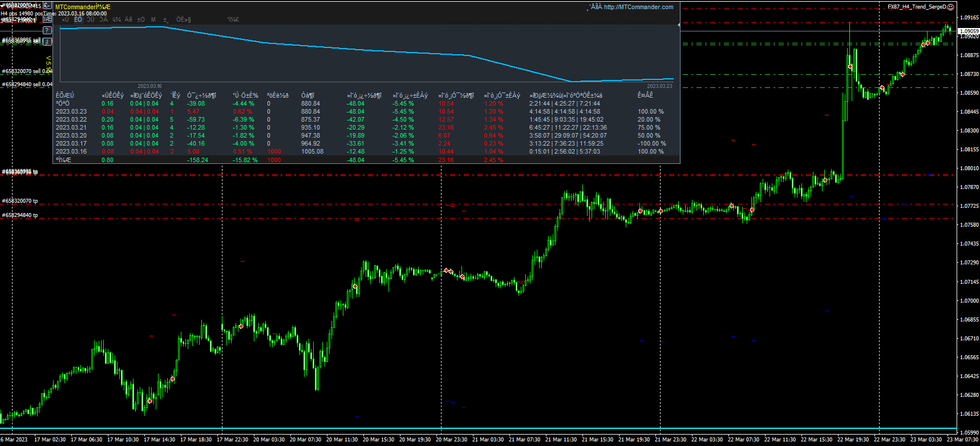This screenshot has height=446, width=980.
Task: Switch to the 'Äê' tab
Action: coord(128,19)
